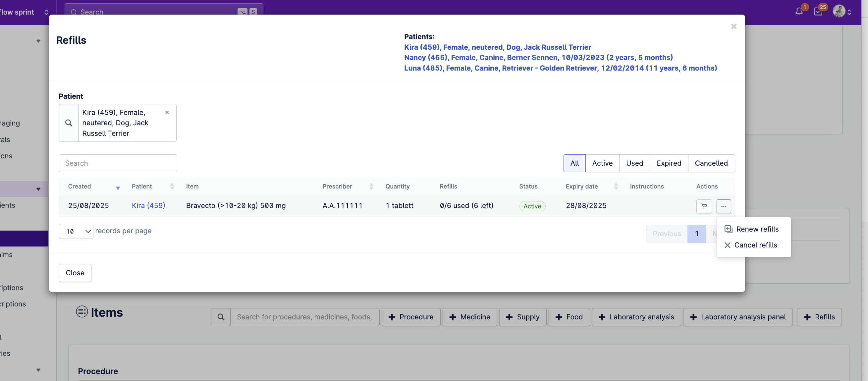Select the All status filter
This screenshot has height=381, width=868.
(574, 163)
